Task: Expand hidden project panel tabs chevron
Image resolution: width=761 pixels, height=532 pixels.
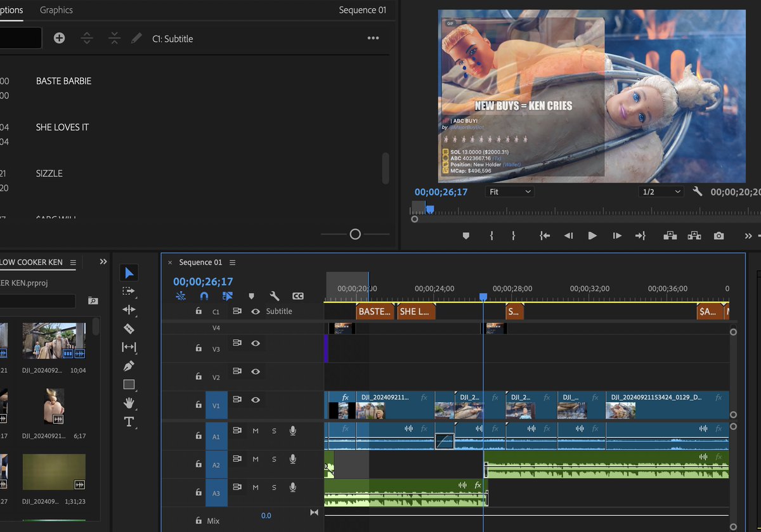Action: click(103, 262)
